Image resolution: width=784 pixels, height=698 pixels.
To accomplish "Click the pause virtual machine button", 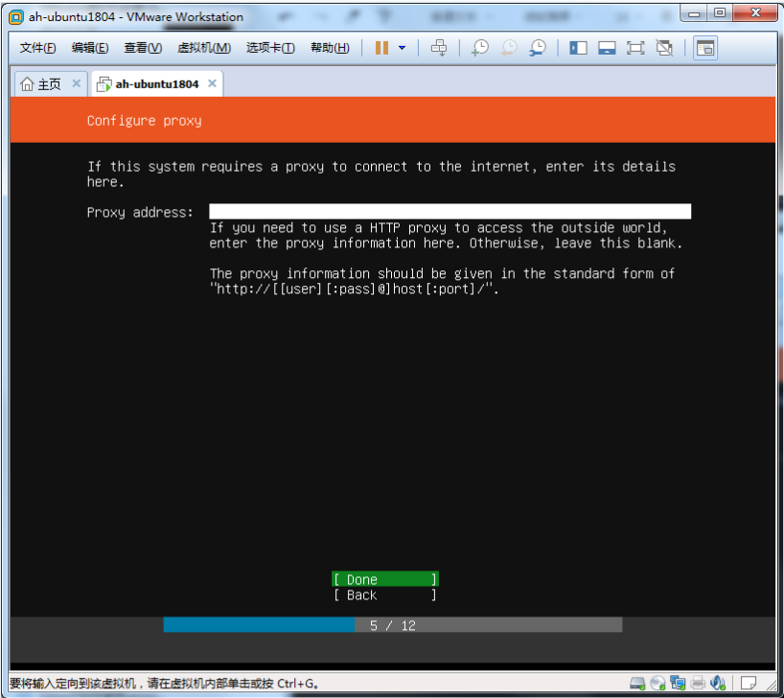I will pos(381,48).
